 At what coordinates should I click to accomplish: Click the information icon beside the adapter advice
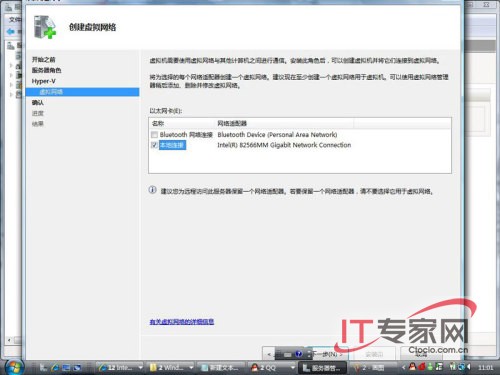pyautogui.click(x=152, y=190)
